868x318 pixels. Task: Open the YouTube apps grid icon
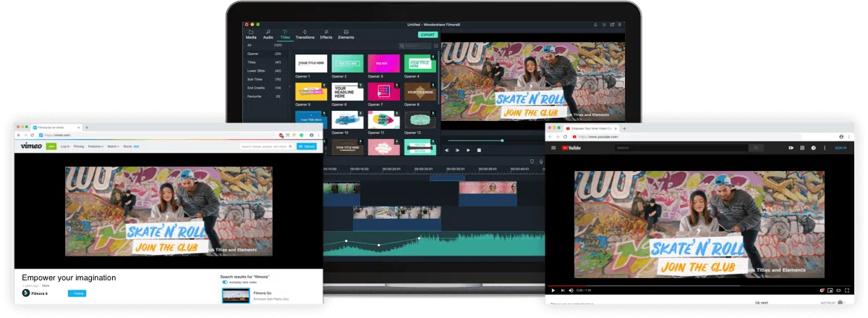coord(802,148)
